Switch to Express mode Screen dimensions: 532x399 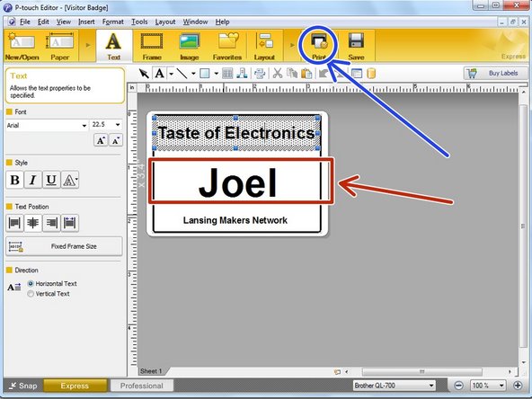point(75,386)
